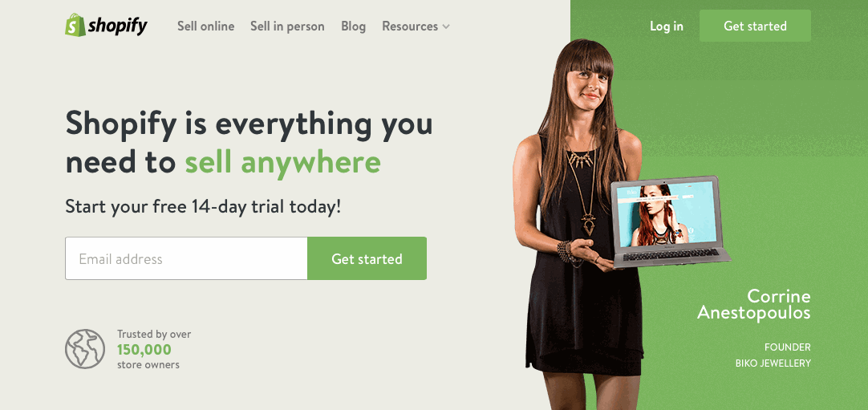Screen dimensions: 868x410
Task: Click the globe icon beside Trusted by
Action: pos(85,349)
